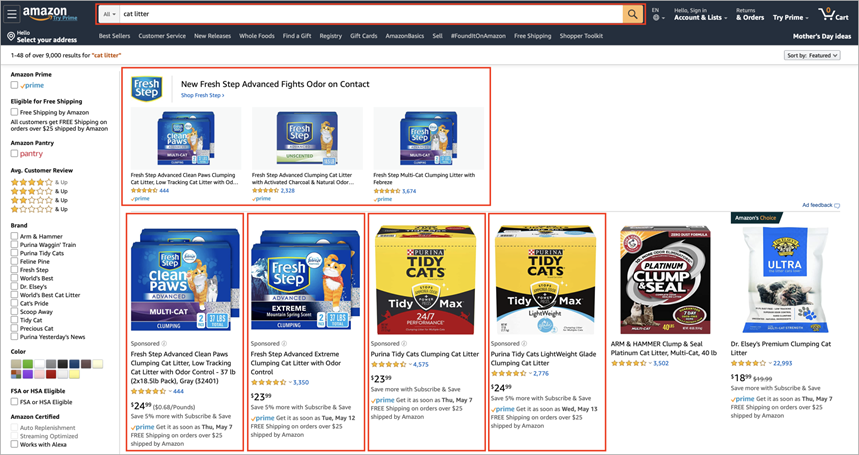This screenshot has height=455, width=859.
Task: Click the Shop Fresh Step link
Action: [x=203, y=95]
